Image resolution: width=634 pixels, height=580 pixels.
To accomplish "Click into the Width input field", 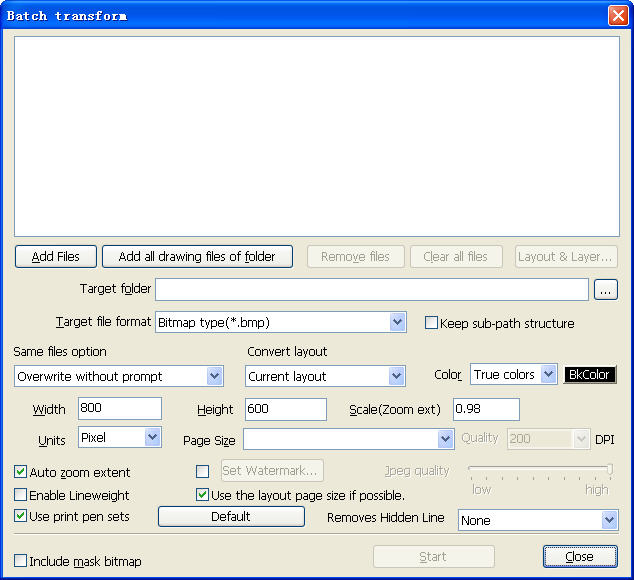I will coord(119,409).
